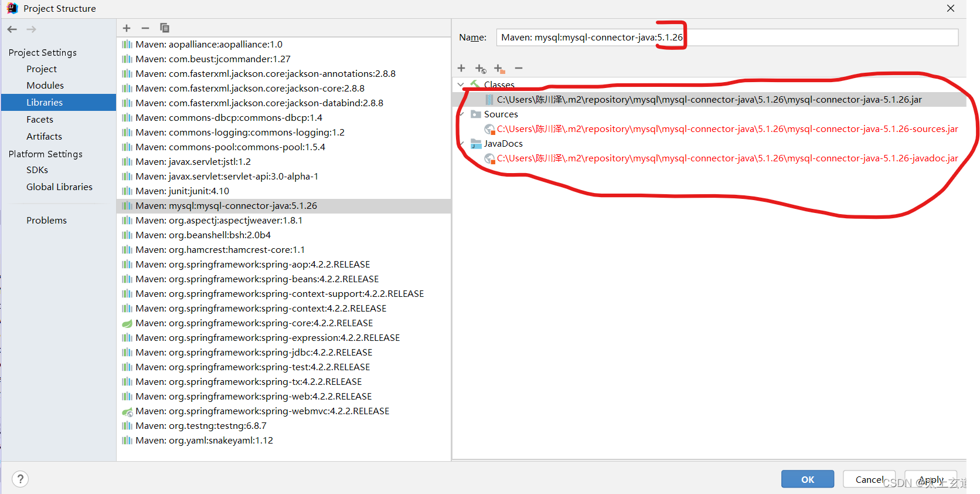Select Maven jackson-core:2.8.8 library
Viewport: 980px width, 494px height.
coord(250,89)
